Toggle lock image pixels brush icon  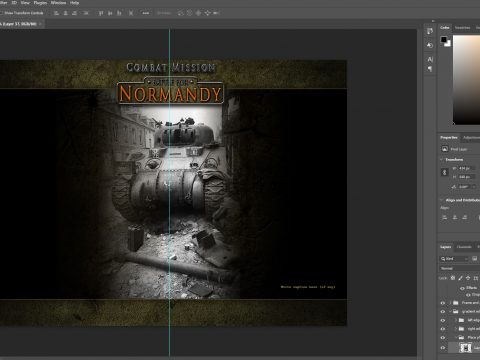pos(460,278)
